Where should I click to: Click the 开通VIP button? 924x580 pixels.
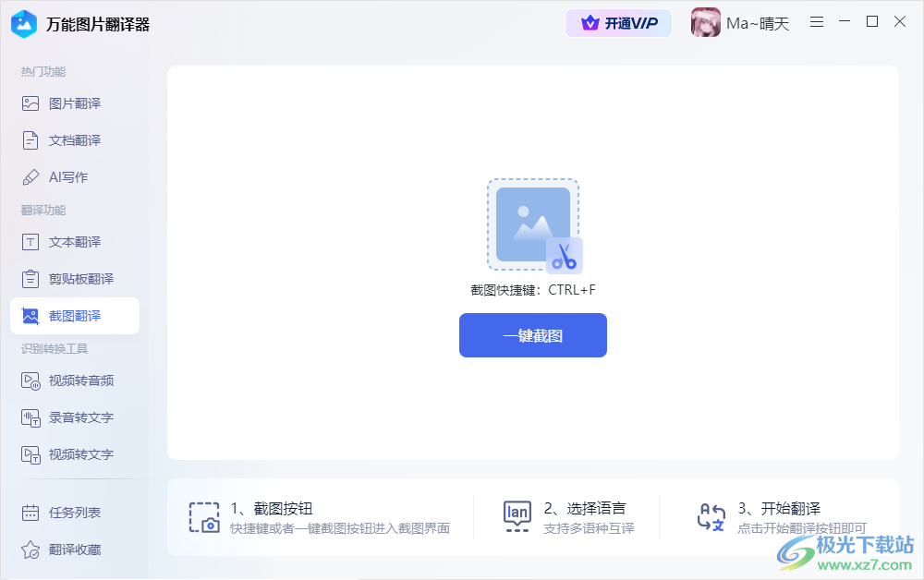618,24
